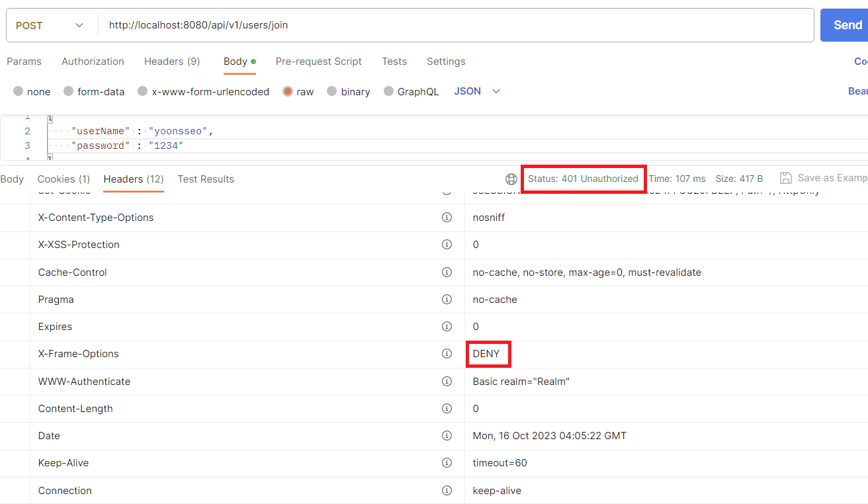
Task: Click info icon beside Keep-Alive header
Action: (x=447, y=462)
